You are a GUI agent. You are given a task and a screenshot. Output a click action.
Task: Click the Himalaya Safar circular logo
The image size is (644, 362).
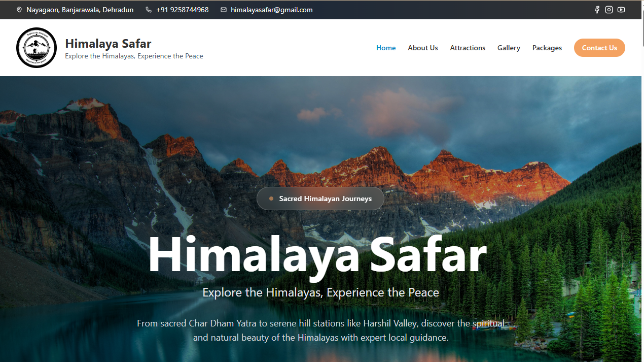pyautogui.click(x=37, y=48)
